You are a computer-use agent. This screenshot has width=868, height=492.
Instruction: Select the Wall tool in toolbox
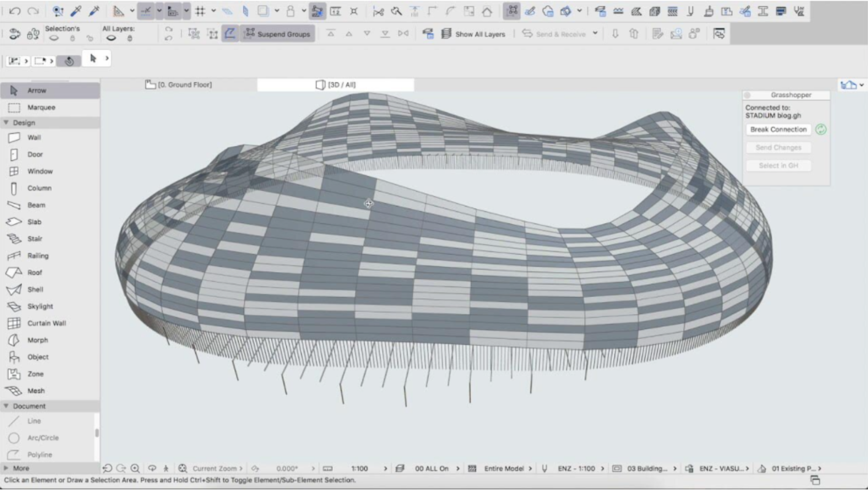(33, 137)
